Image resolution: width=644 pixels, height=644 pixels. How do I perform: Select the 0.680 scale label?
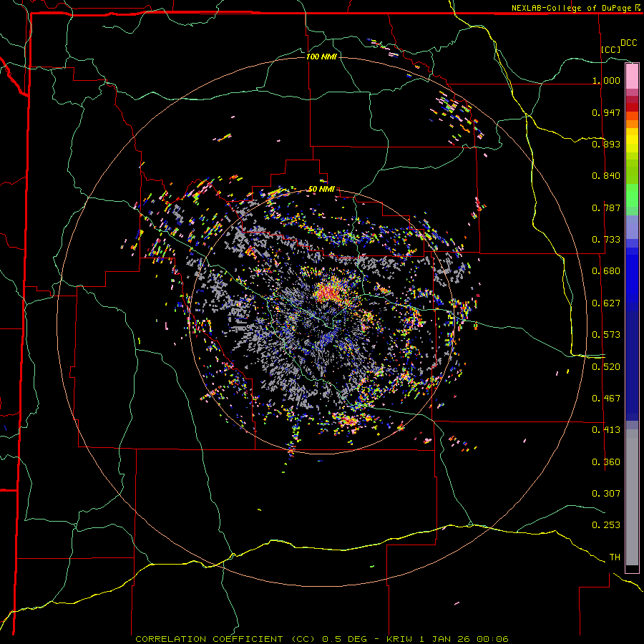606,271
